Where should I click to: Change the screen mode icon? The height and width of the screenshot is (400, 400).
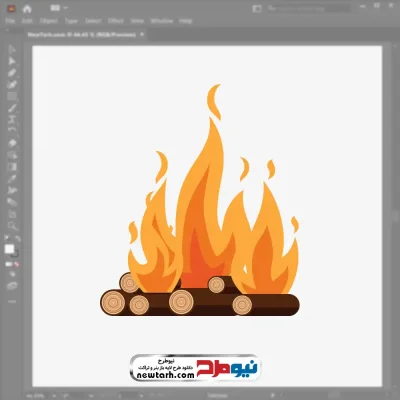coord(12,286)
